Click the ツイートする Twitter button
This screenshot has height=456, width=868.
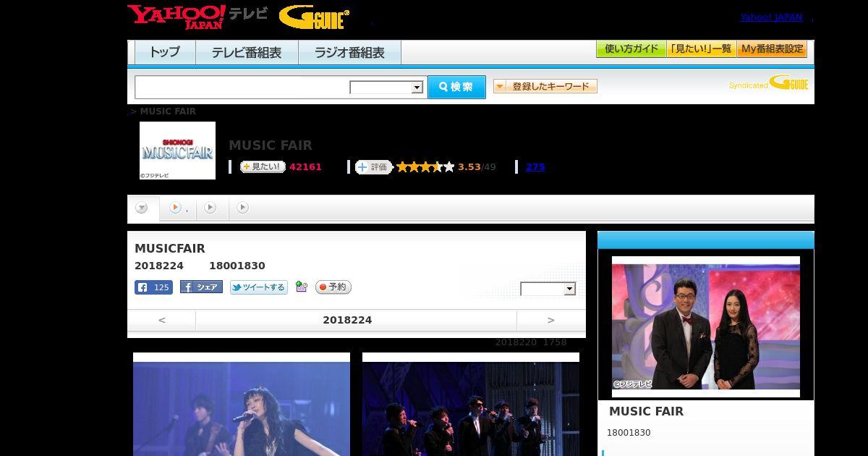click(258, 287)
